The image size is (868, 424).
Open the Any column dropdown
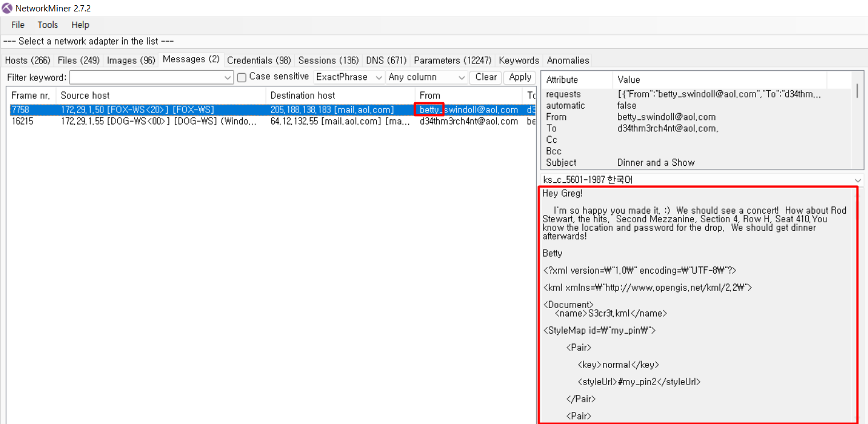tap(427, 77)
